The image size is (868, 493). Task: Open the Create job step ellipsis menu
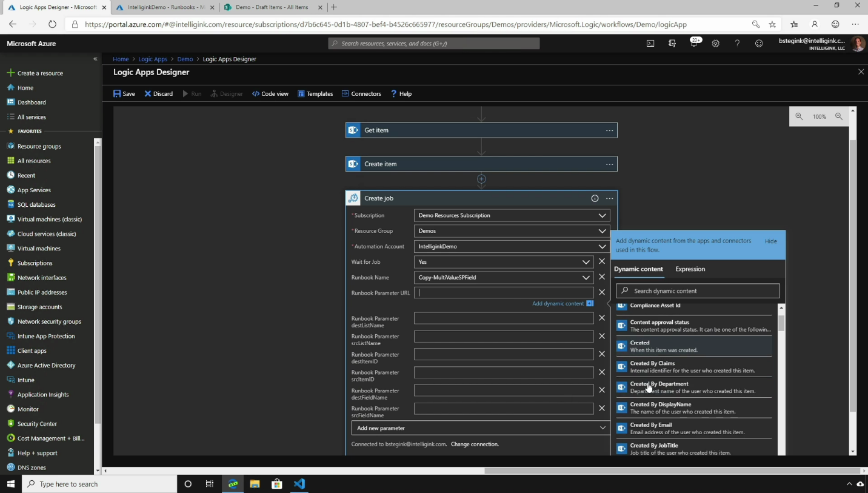pyautogui.click(x=610, y=198)
